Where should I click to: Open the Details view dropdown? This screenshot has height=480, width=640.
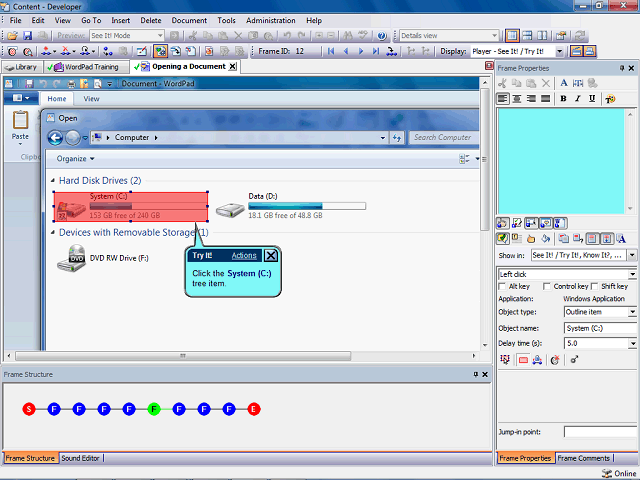click(x=494, y=36)
